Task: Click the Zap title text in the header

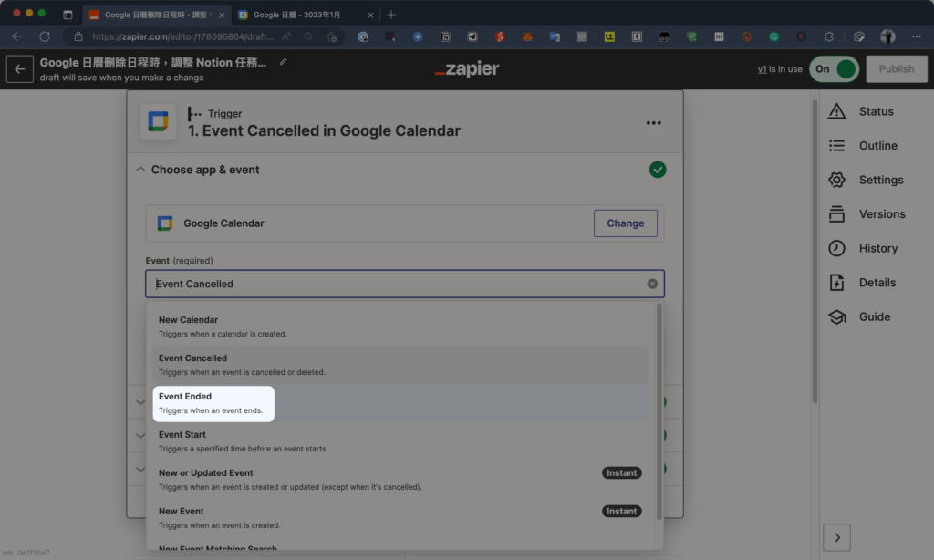Action: pos(153,63)
